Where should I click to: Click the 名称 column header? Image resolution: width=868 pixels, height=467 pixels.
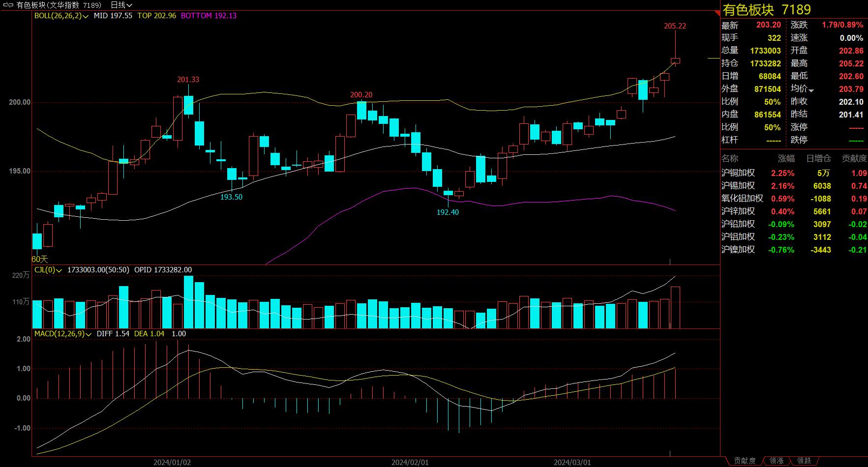point(730,158)
